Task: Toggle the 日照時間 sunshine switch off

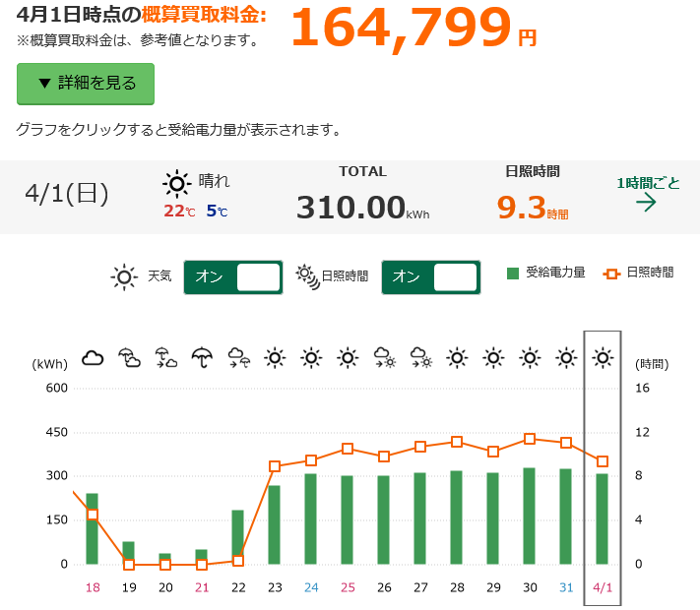Action: [x=431, y=277]
